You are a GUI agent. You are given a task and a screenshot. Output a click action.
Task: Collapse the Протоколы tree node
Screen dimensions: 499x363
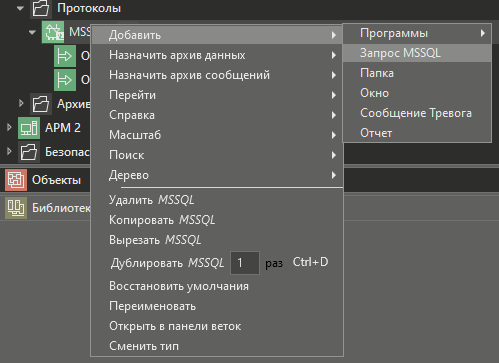[20, 8]
